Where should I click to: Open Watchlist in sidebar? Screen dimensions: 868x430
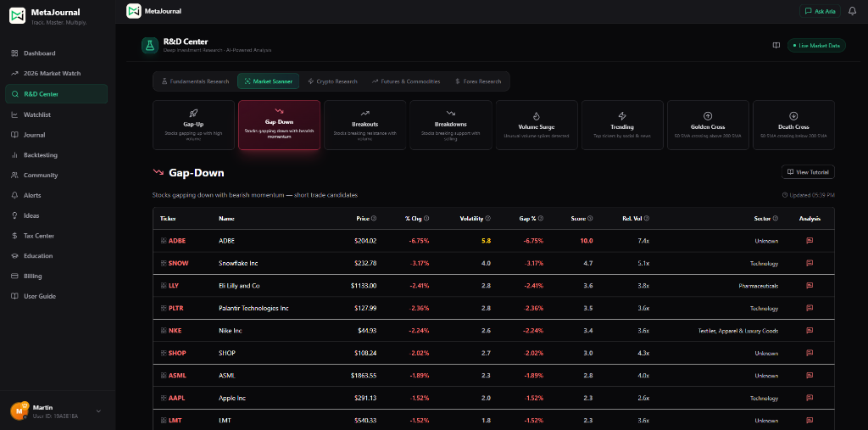[57, 114]
